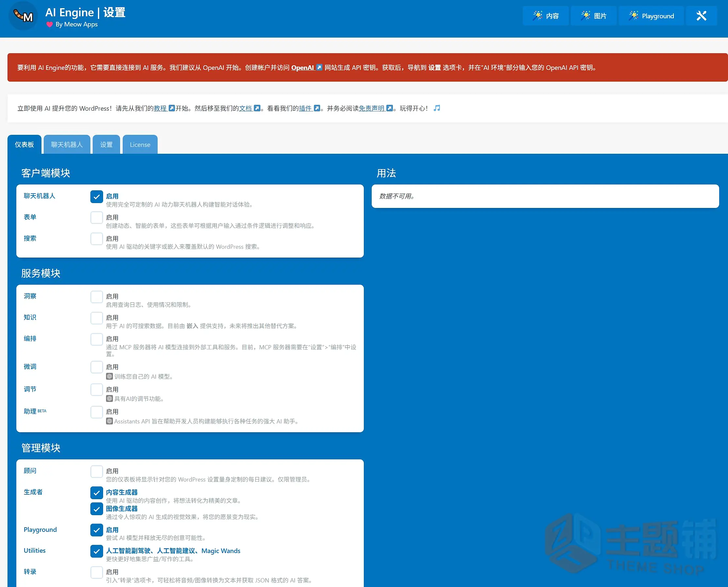Open the 教程 tutorial link

pyautogui.click(x=160, y=108)
